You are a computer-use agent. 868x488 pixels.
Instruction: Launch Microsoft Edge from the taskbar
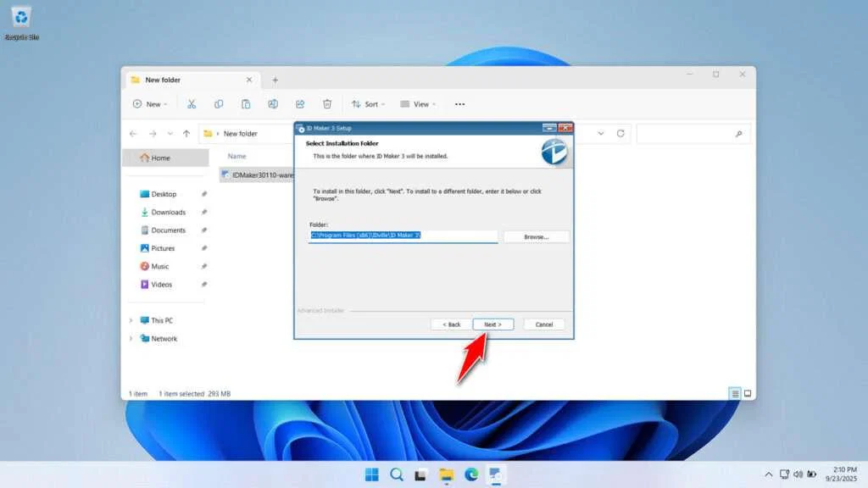tap(473, 475)
